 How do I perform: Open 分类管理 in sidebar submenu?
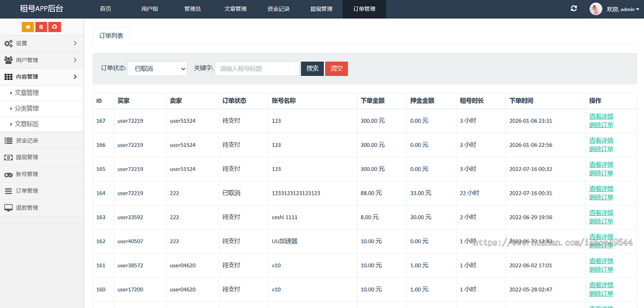click(27, 108)
